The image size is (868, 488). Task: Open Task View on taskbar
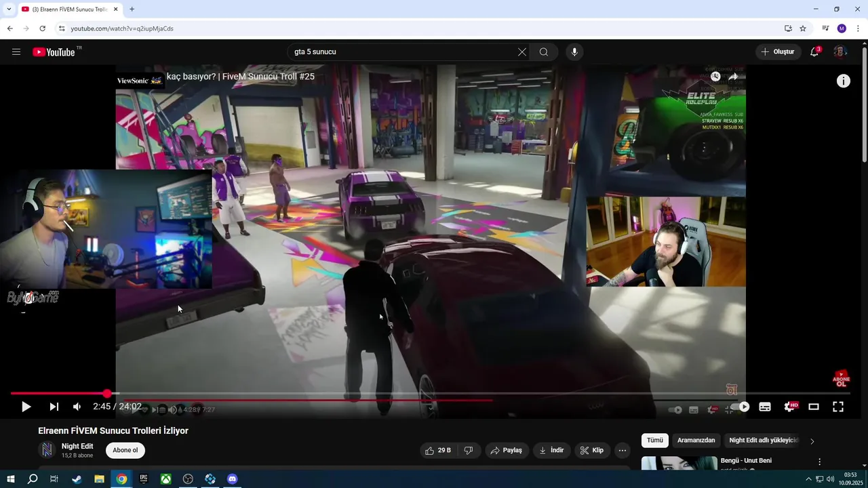click(54, 479)
